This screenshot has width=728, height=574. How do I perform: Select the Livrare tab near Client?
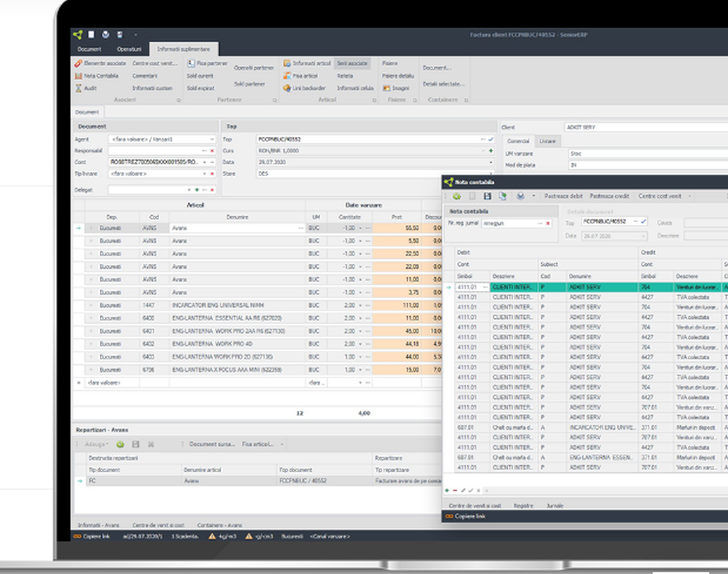547,140
